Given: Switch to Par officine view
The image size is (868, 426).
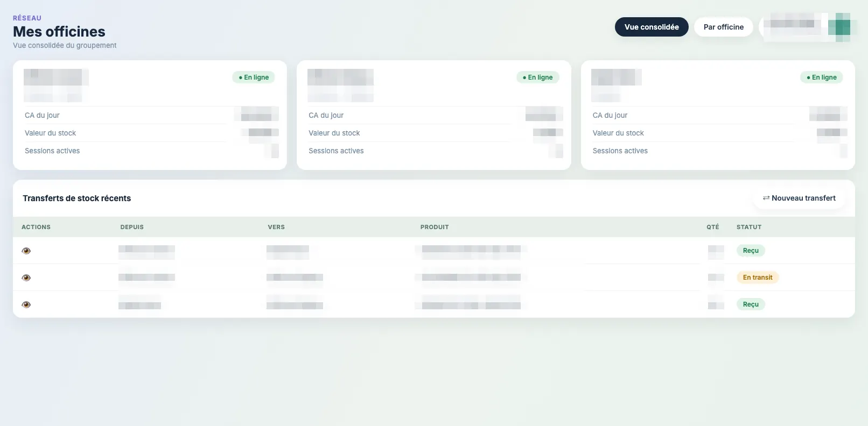Looking at the screenshot, I should click(x=723, y=27).
